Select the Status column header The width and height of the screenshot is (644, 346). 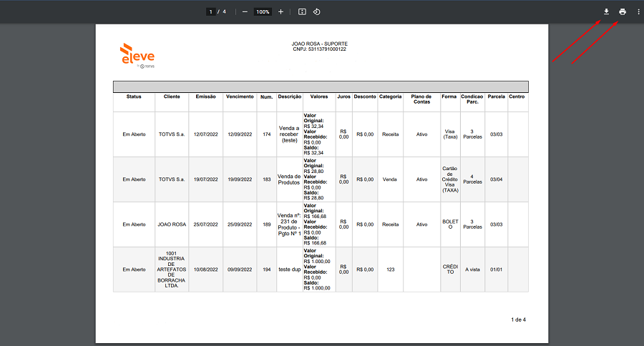point(134,97)
